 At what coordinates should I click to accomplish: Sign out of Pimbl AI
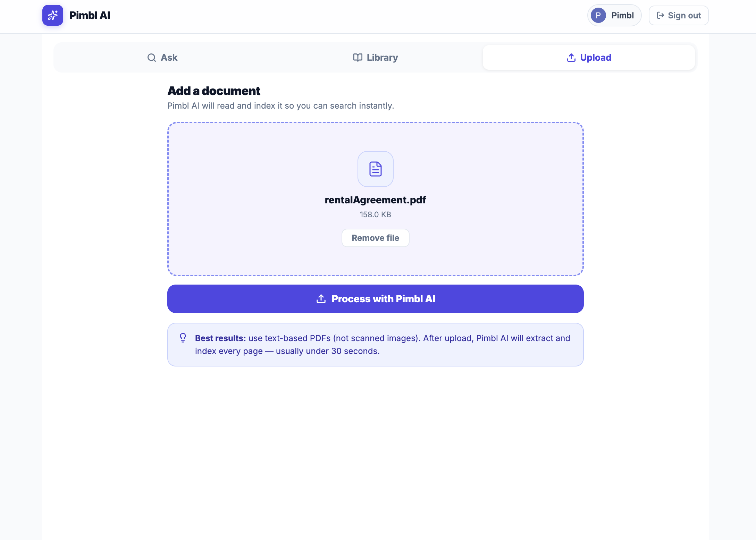click(x=678, y=15)
